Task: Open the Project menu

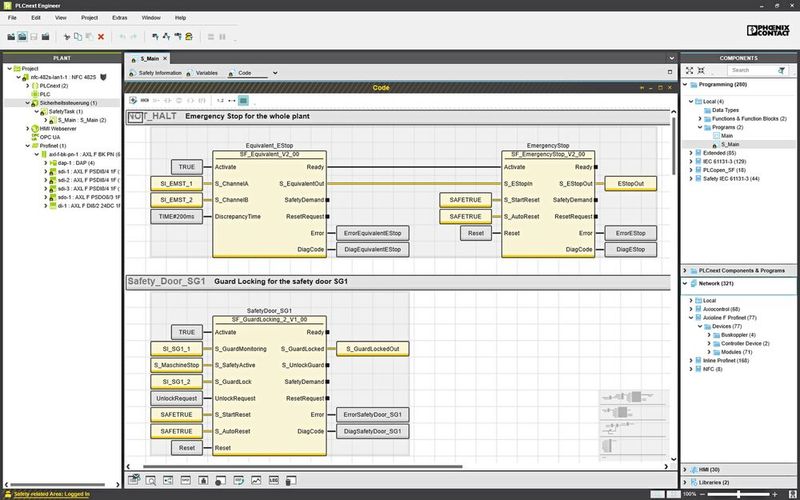Action: click(x=89, y=18)
